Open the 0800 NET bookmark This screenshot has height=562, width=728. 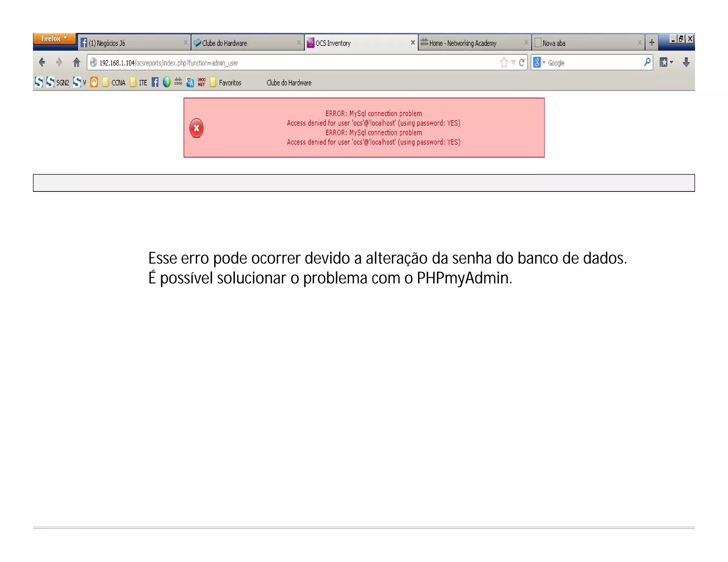click(202, 82)
